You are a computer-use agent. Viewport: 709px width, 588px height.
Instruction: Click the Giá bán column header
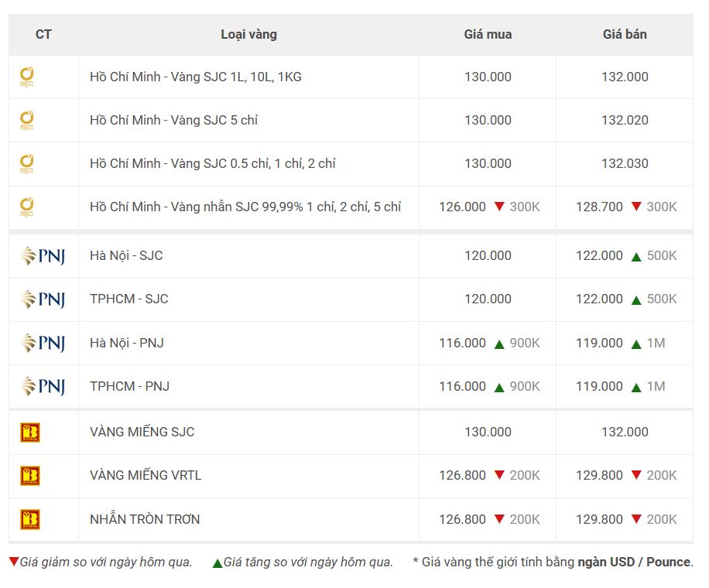[x=625, y=34]
